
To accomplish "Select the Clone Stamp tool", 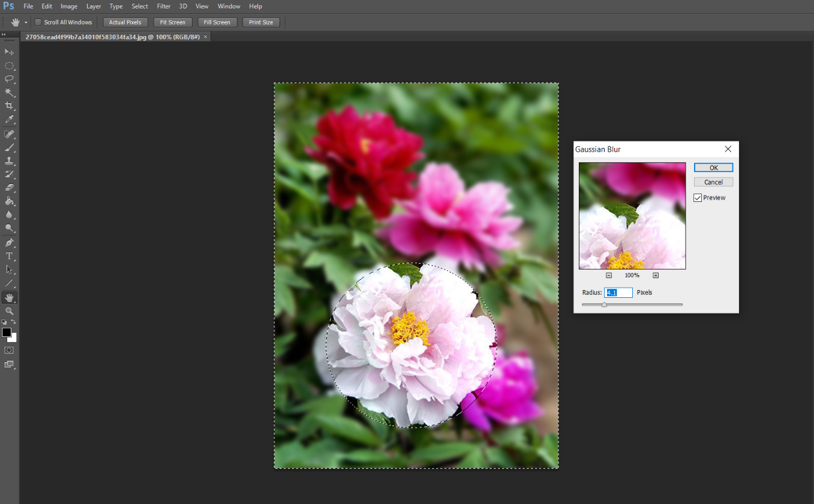I will pyautogui.click(x=10, y=161).
